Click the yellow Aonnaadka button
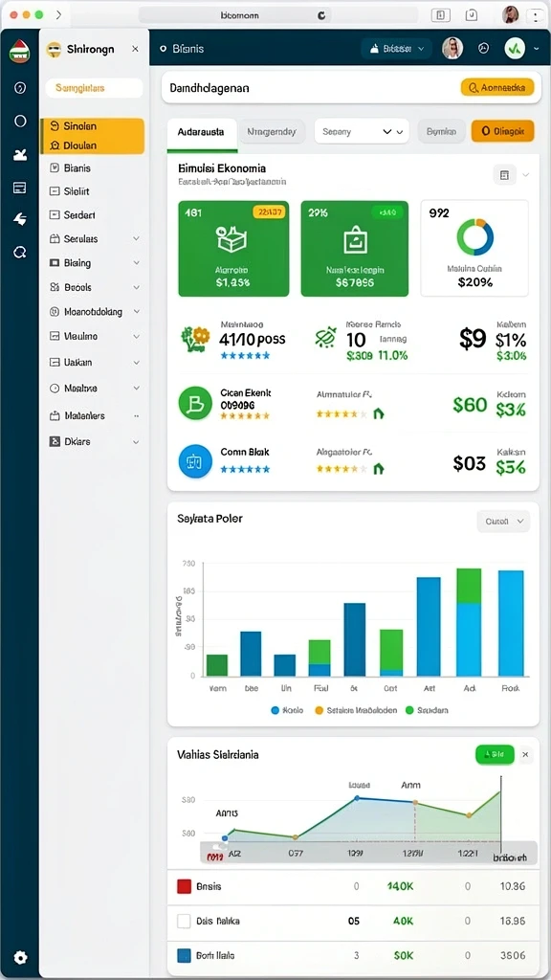Viewport: 551px width, 980px height. [x=497, y=88]
